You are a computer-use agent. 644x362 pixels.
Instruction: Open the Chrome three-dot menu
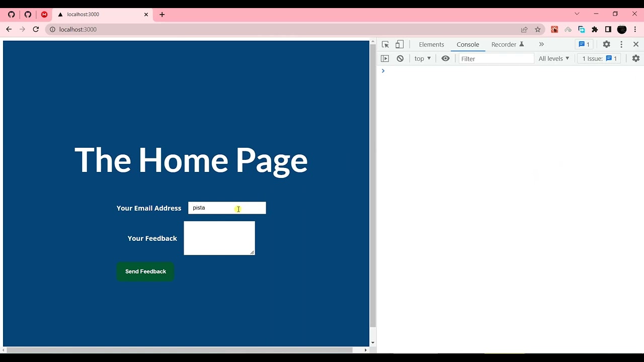(635, 29)
